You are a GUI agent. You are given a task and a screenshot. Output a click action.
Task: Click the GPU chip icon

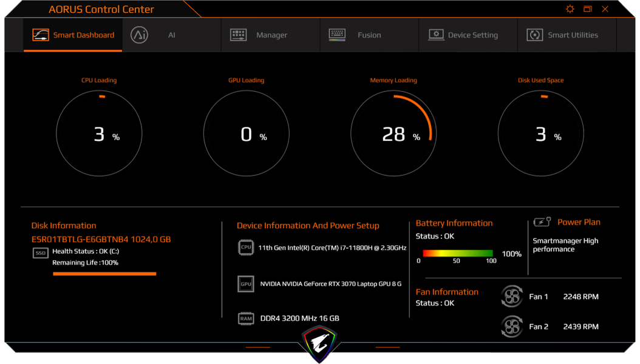point(246,284)
